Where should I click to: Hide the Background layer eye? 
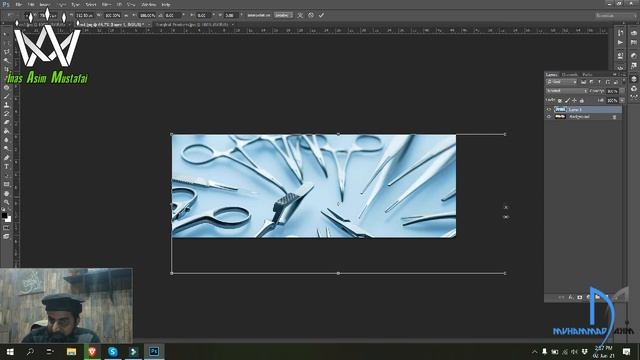549,117
